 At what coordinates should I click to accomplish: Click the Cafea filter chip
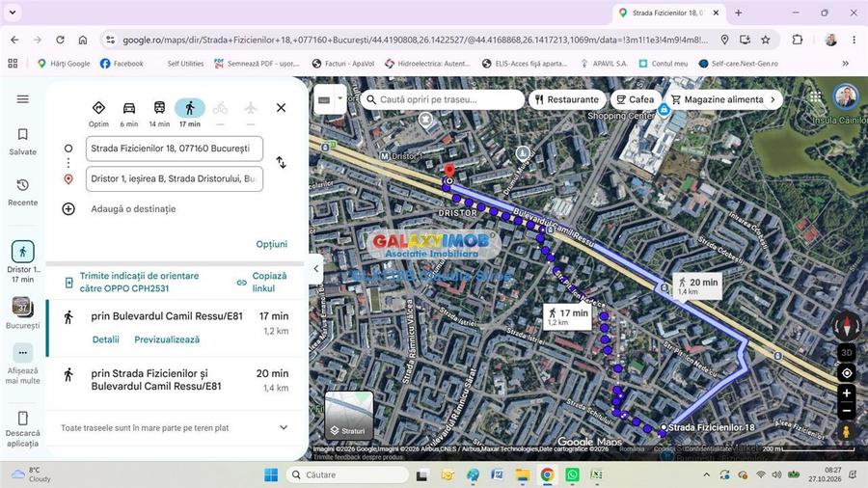[637, 99]
